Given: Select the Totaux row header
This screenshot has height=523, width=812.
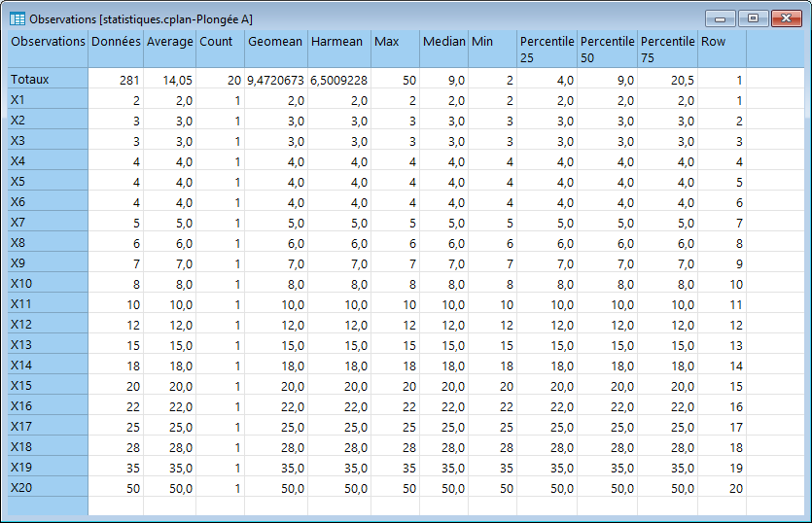Looking at the screenshot, I should [x=48, y=79].
